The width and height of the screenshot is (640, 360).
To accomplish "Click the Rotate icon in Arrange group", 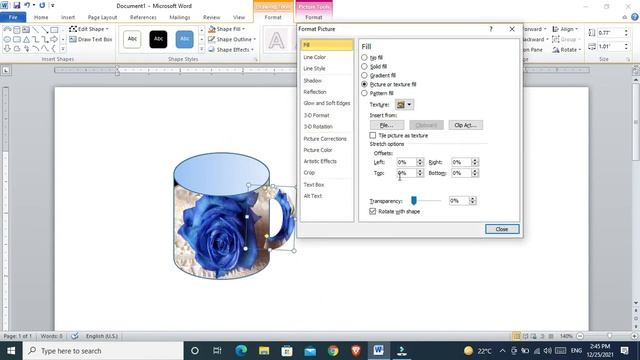I will (x=556, y=49).
